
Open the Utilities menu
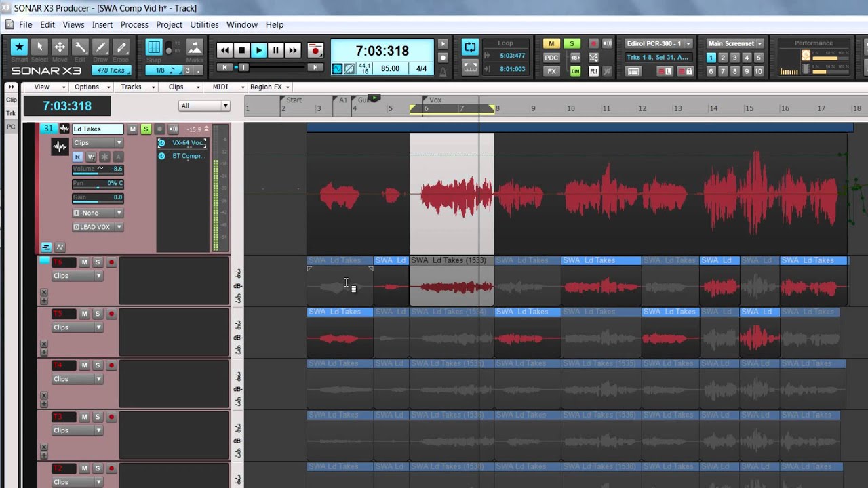pos(204,24)
